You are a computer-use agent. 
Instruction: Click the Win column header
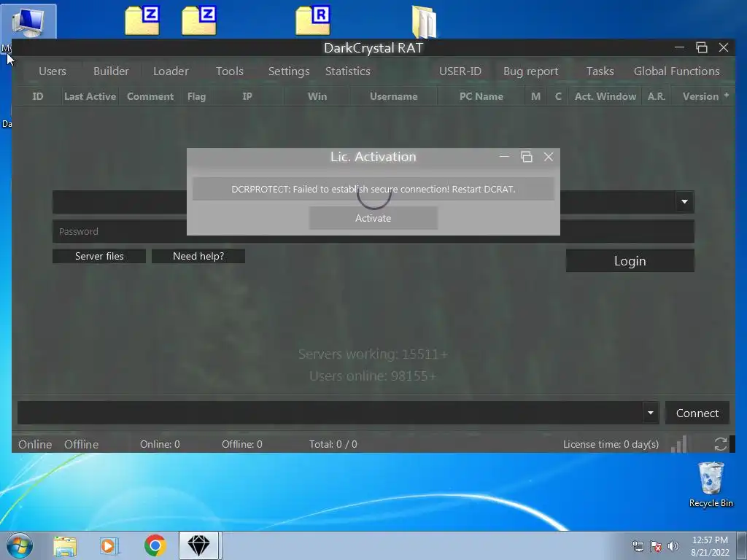pos(317,96)
